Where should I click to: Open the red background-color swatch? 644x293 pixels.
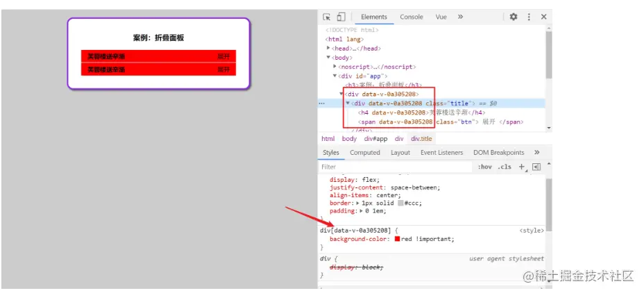coord(397,239)
